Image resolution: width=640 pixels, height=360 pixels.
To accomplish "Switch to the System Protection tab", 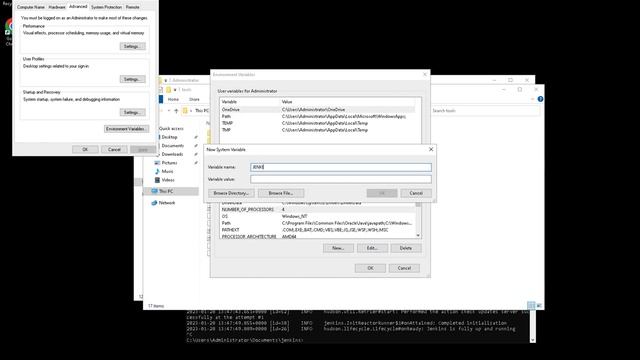I will [x=106, y=7].
